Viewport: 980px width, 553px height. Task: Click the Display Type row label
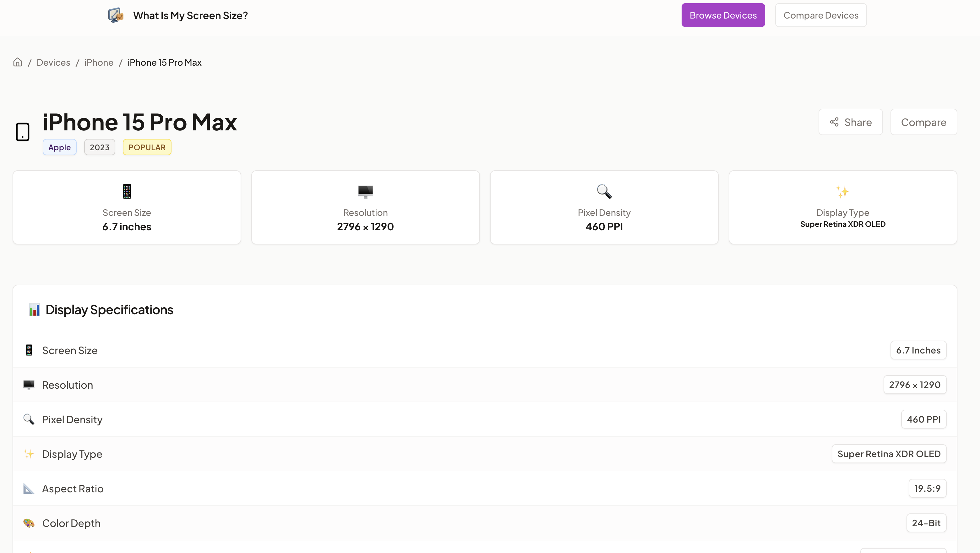pyautogui.click(x=72, y=454)
